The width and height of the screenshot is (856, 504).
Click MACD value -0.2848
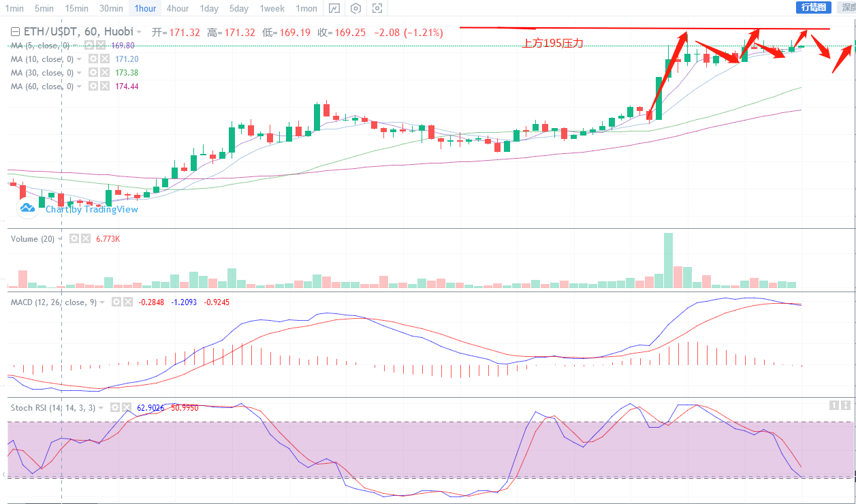150,302
